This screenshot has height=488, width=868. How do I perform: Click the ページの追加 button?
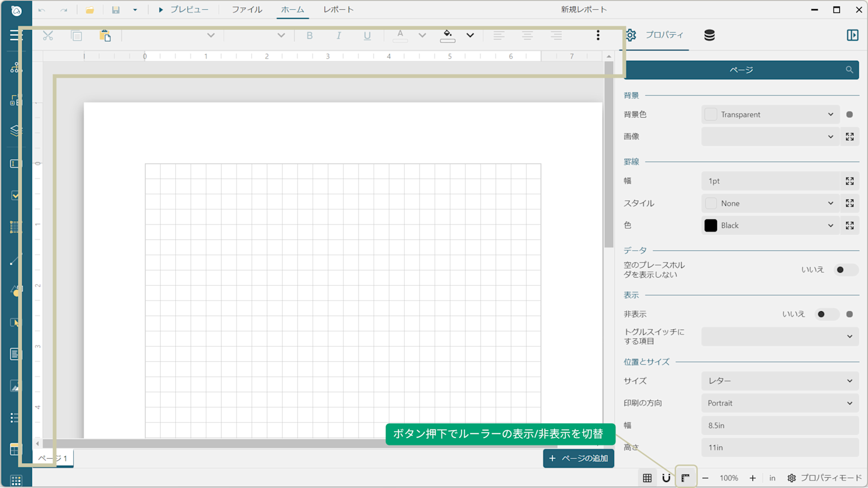[578, 458]
